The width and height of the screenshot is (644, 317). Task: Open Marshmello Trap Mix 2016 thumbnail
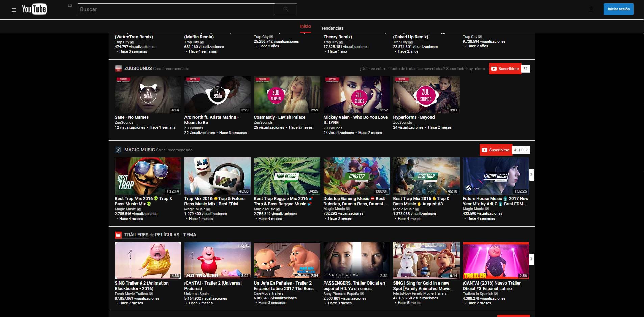click(x=217, y=176)
